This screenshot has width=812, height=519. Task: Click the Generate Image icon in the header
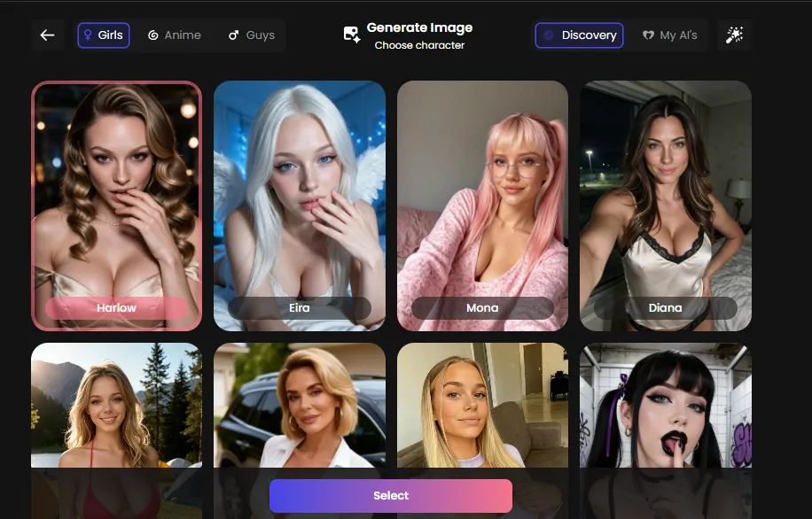(352, 35)
